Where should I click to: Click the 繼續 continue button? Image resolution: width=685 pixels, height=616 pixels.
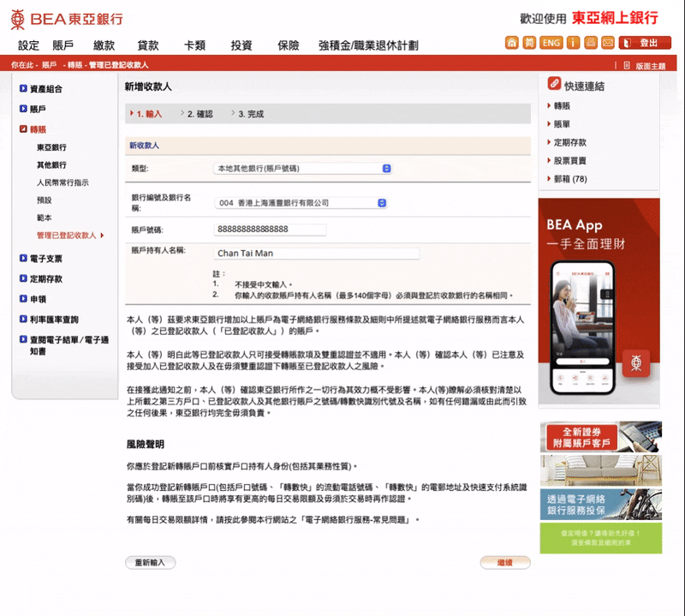point(505,563)
